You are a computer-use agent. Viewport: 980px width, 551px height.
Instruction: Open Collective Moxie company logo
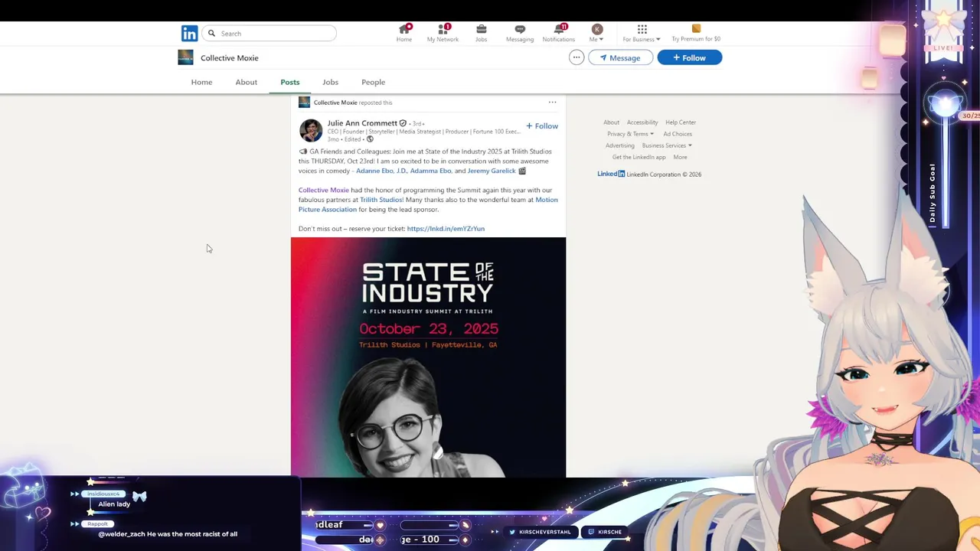click(185, 57)
